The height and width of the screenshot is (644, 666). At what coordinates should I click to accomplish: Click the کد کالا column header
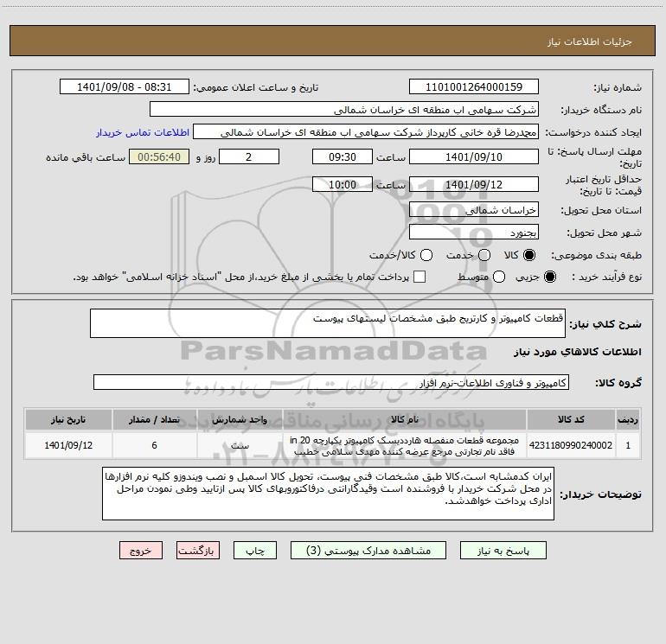[x=571, y=419]
